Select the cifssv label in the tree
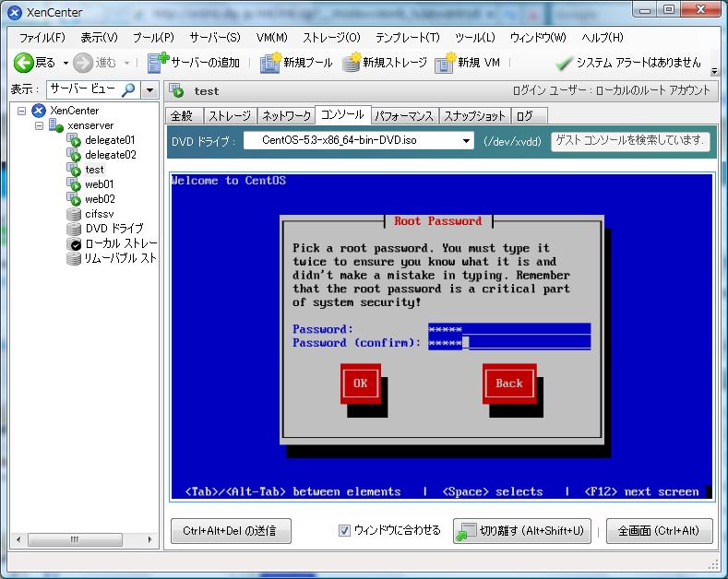The width and height of the screenshot is (728, 579). pyautogui.click(x=100, y=214)
